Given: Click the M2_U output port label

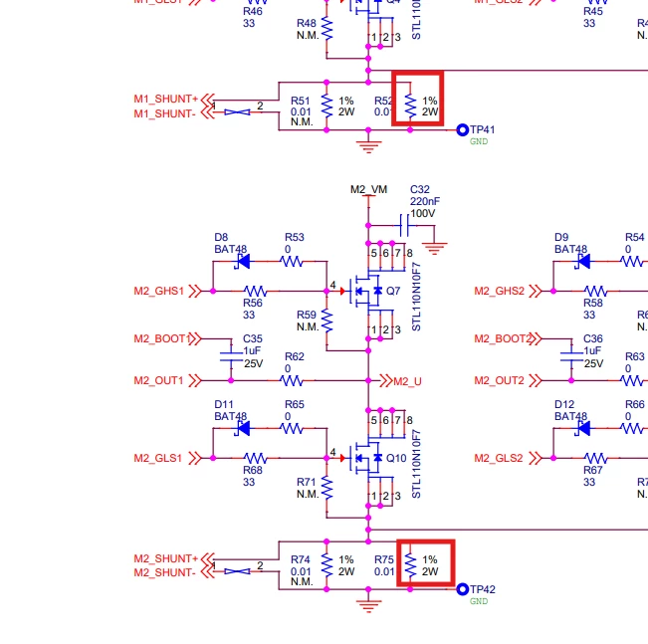Looking at the screenshot, I should 407,381.
